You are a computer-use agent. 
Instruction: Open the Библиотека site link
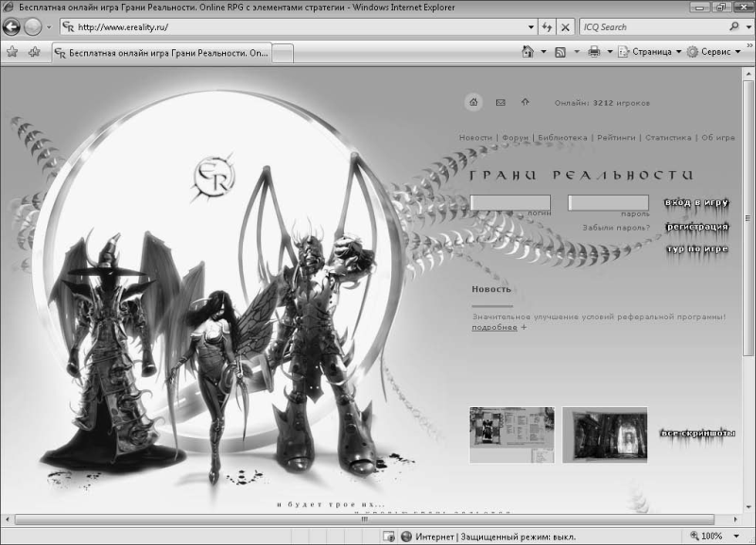562,138
